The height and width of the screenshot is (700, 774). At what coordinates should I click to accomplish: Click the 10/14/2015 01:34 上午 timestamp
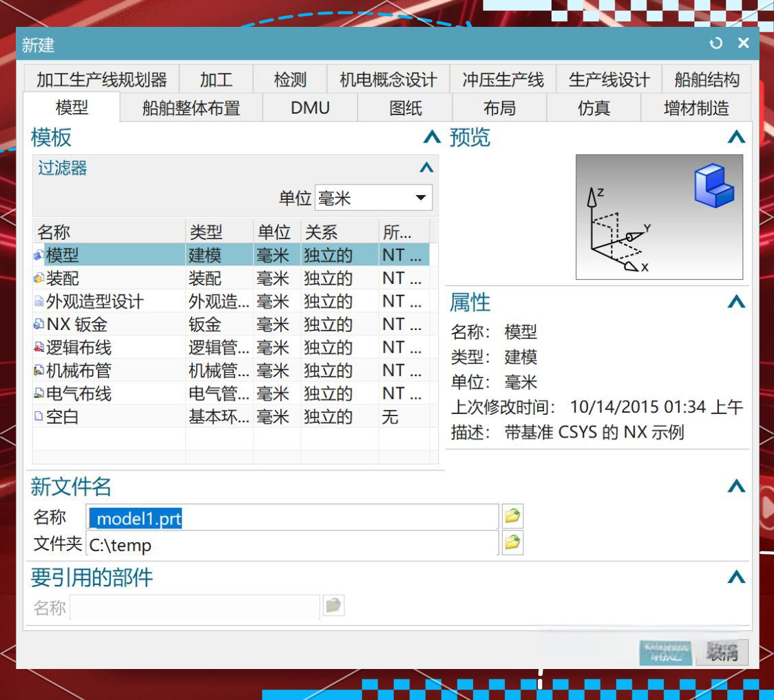coord(656,407)
